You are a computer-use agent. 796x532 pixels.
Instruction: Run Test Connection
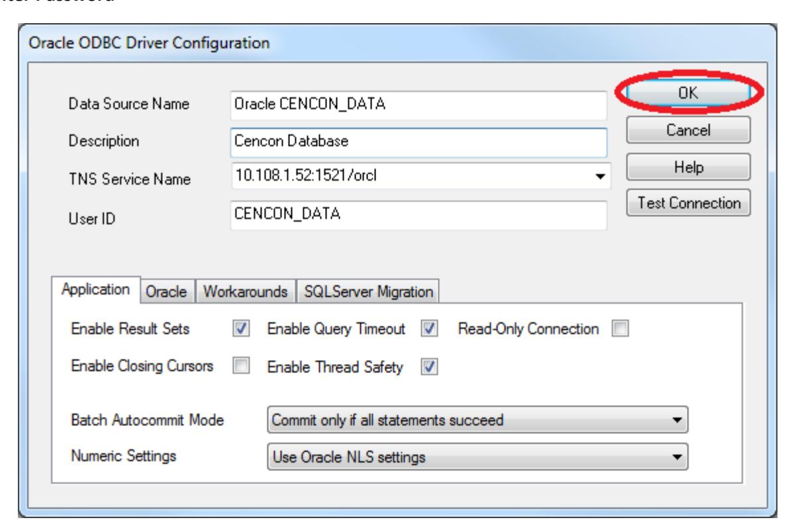coord(688,204)
